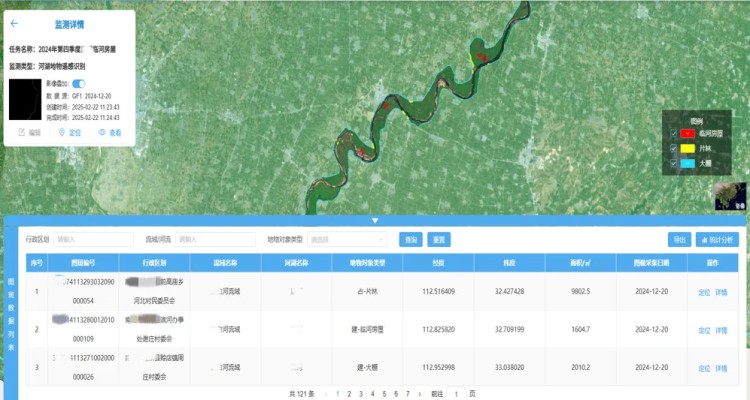Click 定位 link in first table row
Image resolution: width=750 pixels, height=400 pixels.
tap(704, 292)
